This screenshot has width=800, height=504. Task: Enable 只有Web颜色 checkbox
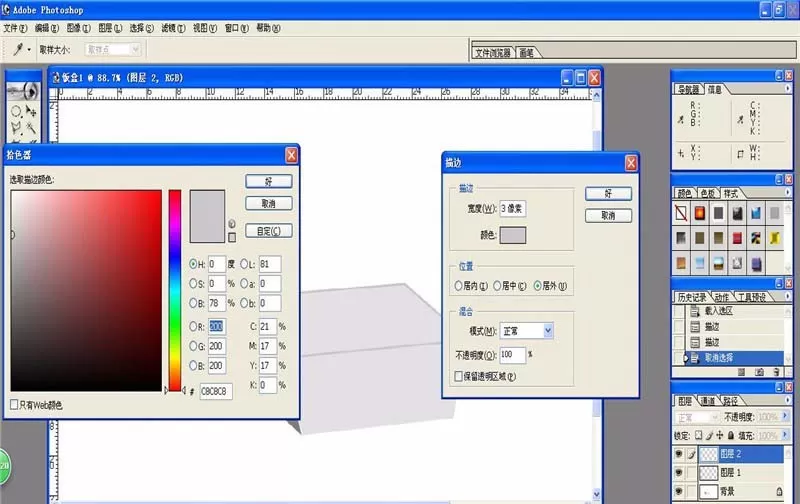tap(14, 405)
